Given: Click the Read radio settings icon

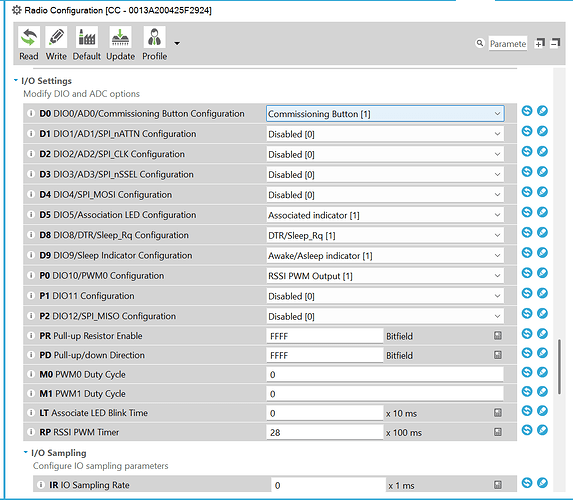Looking at the screenshot, I should tap(29, 37).
